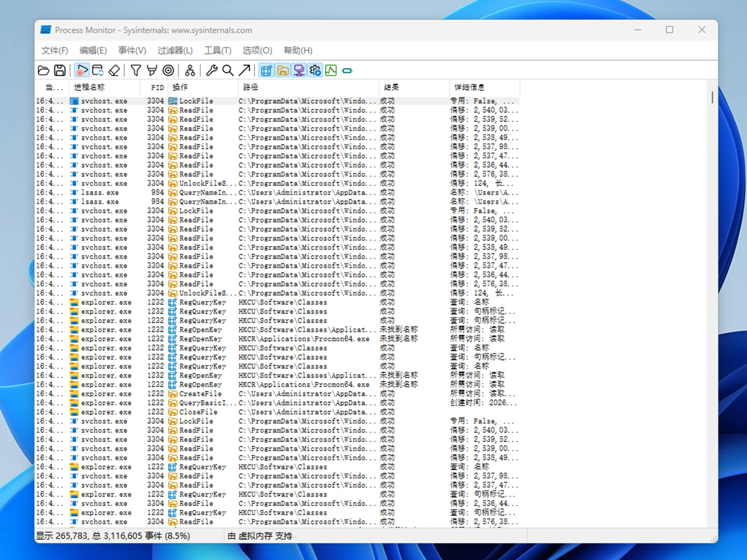Click the vertical scrollbar thumb
Screen dimensions: 747x560
pyautogui.click(x=712, y=97)
